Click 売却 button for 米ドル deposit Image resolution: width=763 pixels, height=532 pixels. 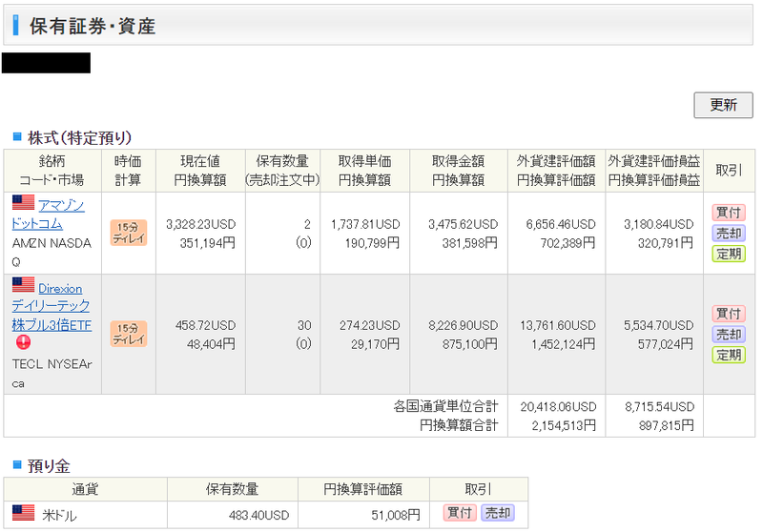[x=498, y=513]
